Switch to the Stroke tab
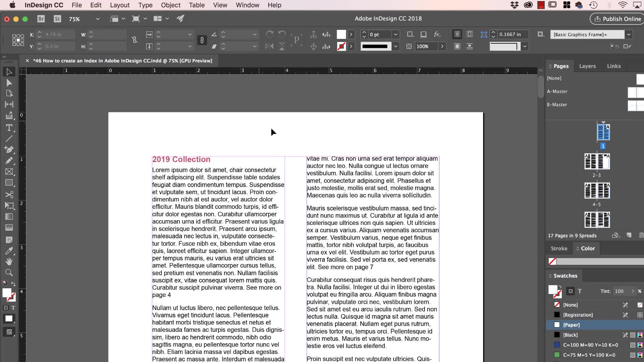 [559, 248]
